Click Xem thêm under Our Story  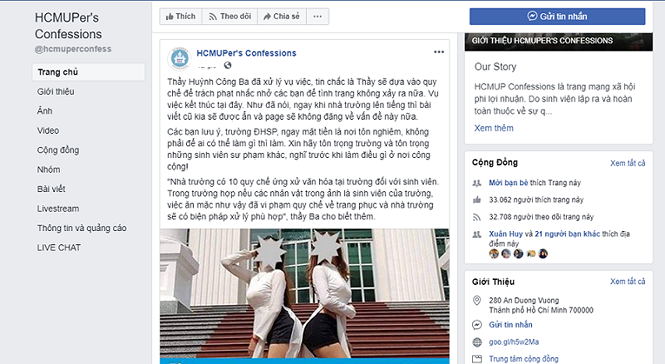pyautogui.click(x=494, y=128)
